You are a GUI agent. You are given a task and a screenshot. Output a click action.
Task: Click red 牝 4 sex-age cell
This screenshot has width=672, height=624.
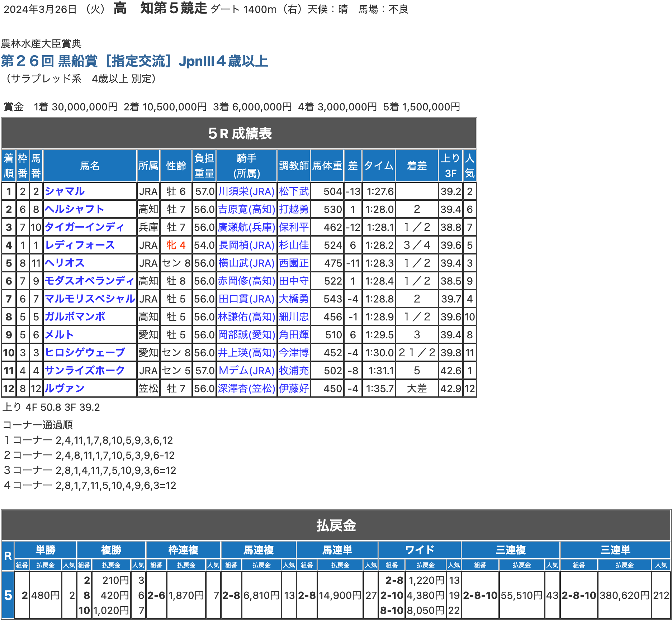(176, 245)
